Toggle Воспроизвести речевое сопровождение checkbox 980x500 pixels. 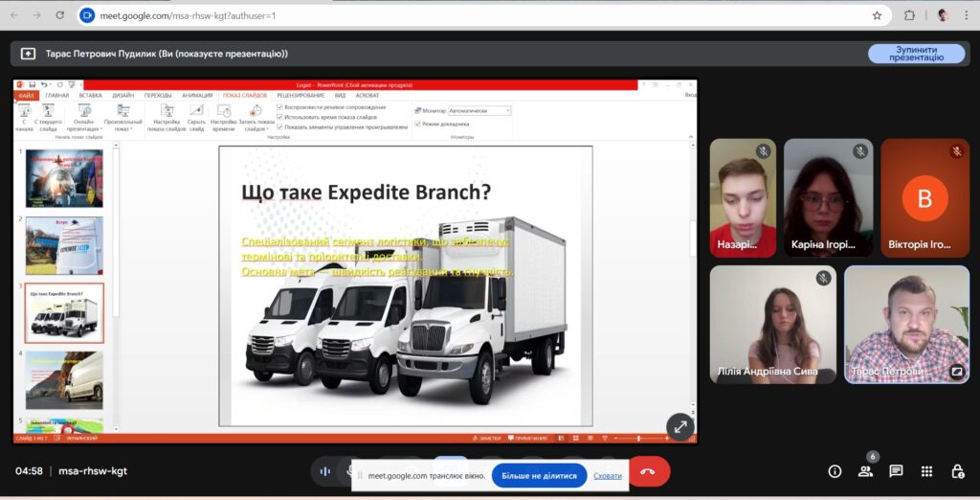click(279, 107)
